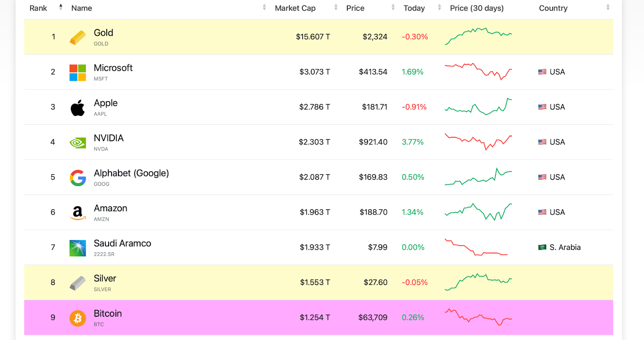The height and width of the screenshot is (340, 644).
Task: Click the USA flag in Microsoft row
Action: point(542,72)
